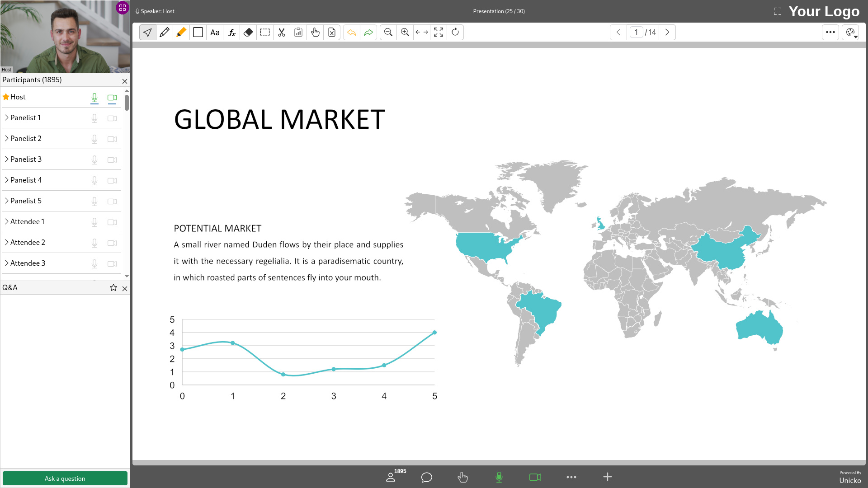Screen dimensions: 868x488
Task: Toggle Panelist 3 camera
Action: (x=112, y=160)
